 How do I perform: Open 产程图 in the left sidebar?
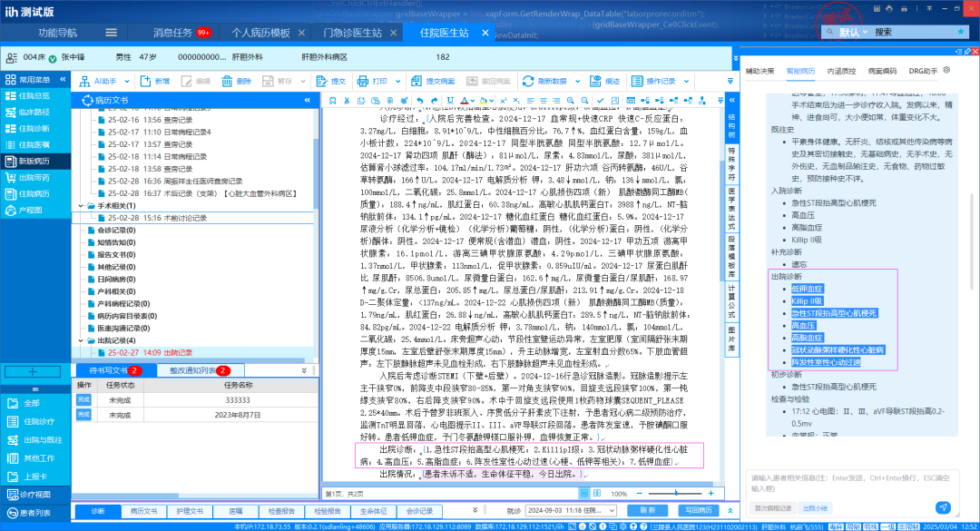pos(35,211)
